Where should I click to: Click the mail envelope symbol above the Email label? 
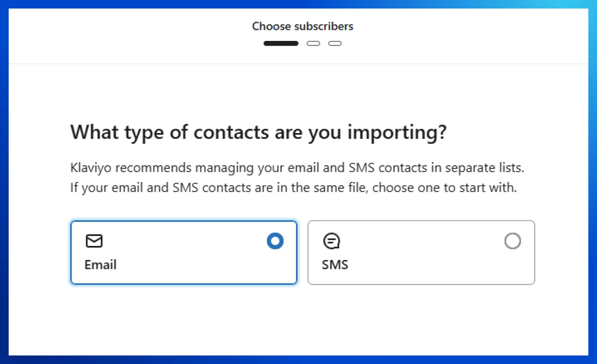(x=94, y=241)
